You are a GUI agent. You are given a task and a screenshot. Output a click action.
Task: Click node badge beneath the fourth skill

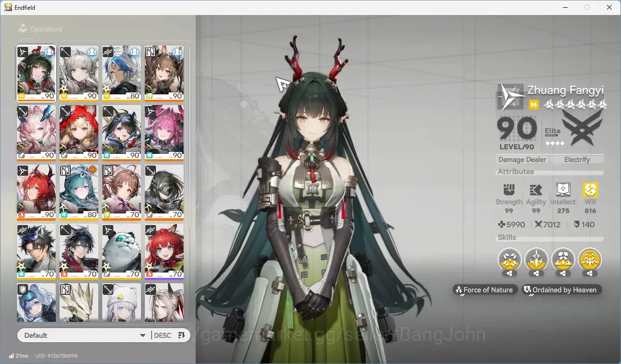[x=590, y=273]
